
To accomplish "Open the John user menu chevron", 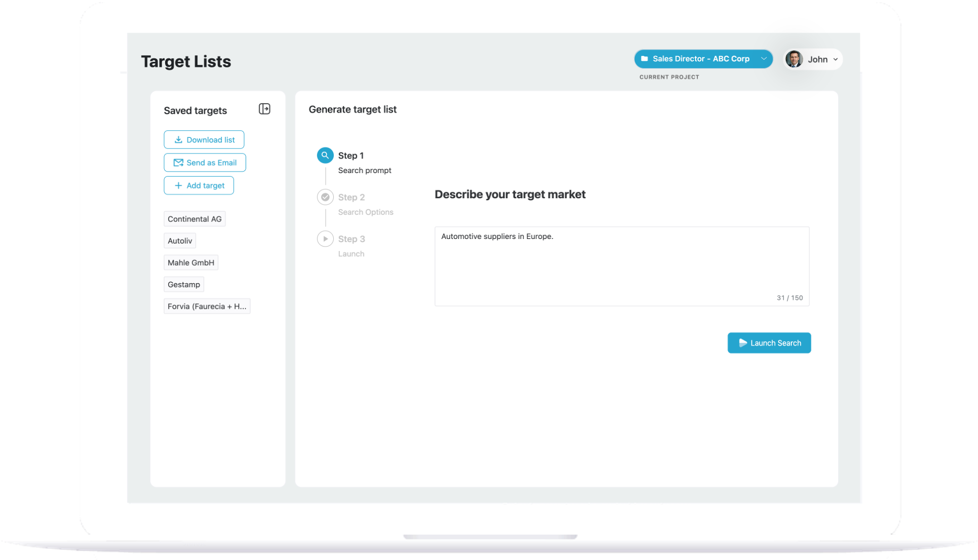I will tap(836, 59).
